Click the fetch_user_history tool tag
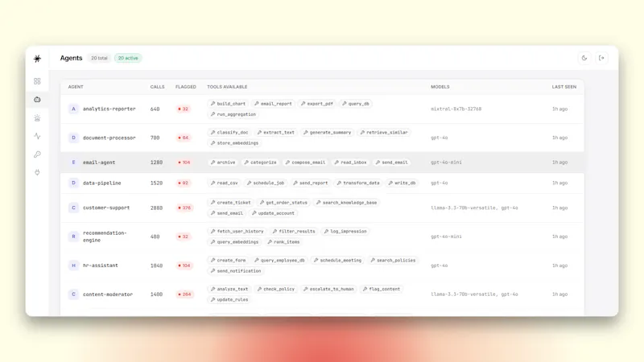The height and width of the screenshot is (362, 644). tap(237, 232)
